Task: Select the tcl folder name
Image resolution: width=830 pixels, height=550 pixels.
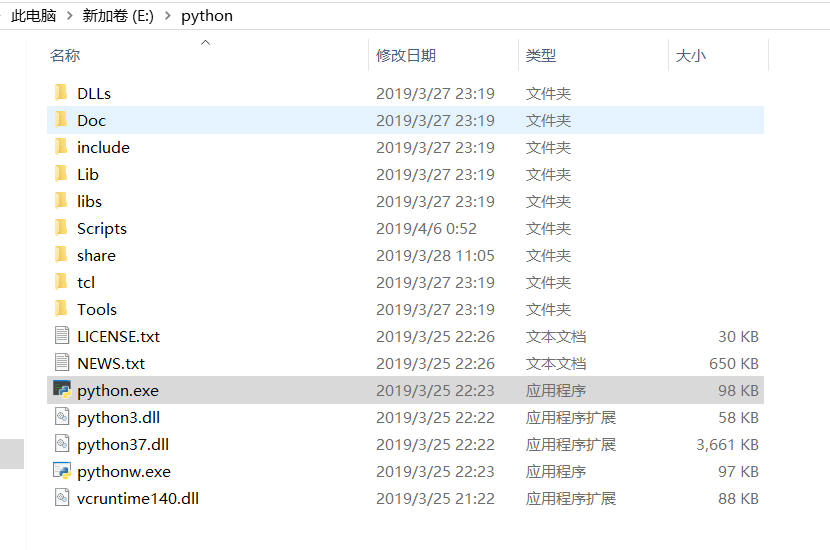Action: [x=86, y=282]
